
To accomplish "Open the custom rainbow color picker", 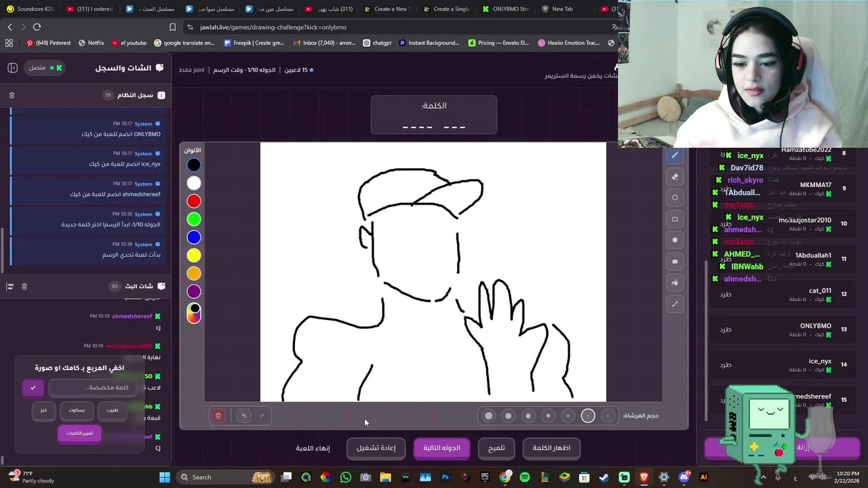I will click(194, 312).
